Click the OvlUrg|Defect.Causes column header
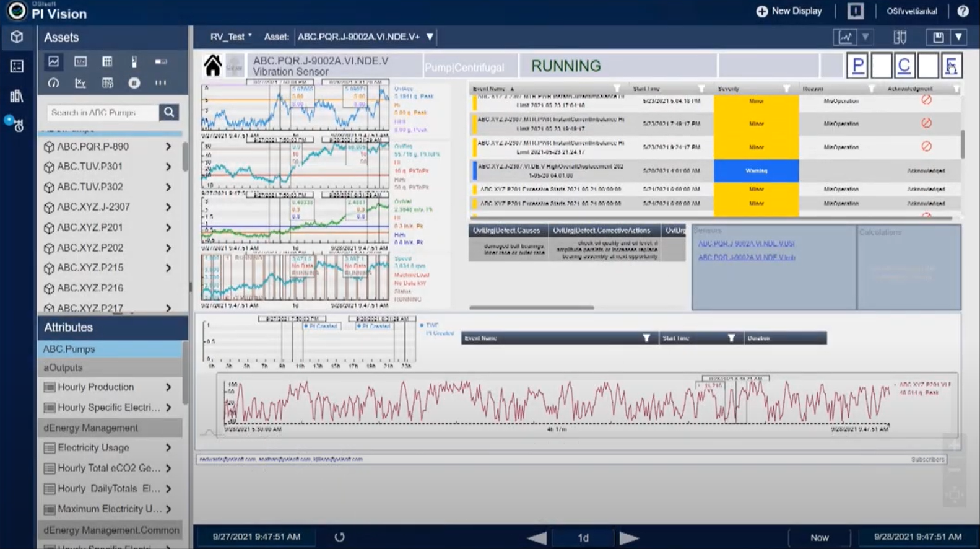980x549 pixels. tap(506, 231)
